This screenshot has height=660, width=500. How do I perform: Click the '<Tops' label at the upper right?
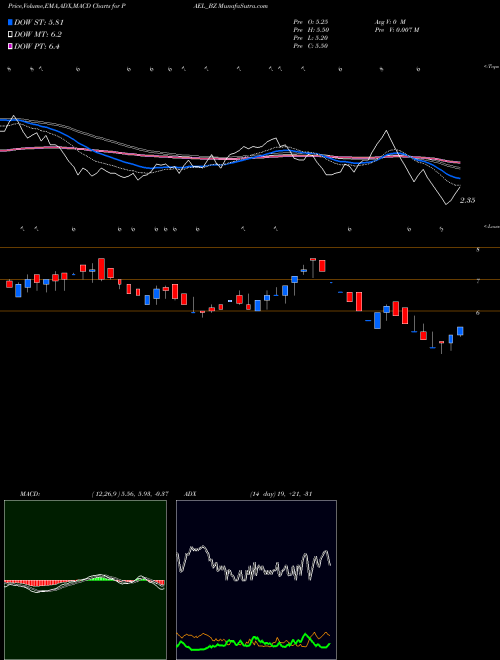pos(492,67)
